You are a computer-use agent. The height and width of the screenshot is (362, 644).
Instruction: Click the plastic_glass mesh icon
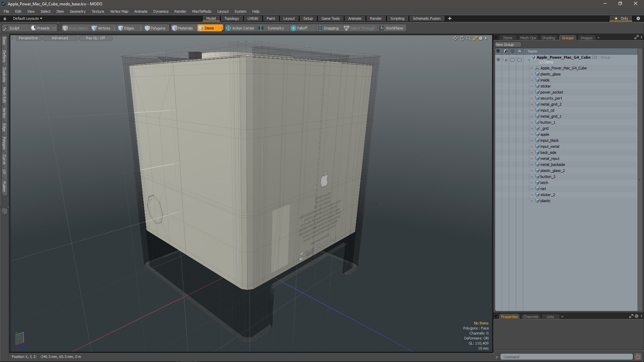click(x=537, y=74)
